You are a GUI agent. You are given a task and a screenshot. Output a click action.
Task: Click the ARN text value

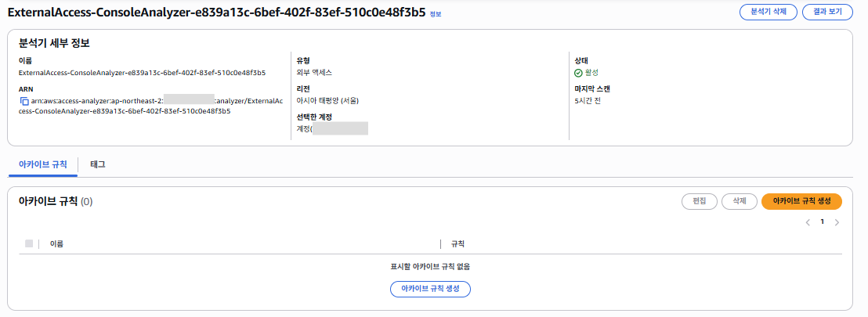(151, 106)
